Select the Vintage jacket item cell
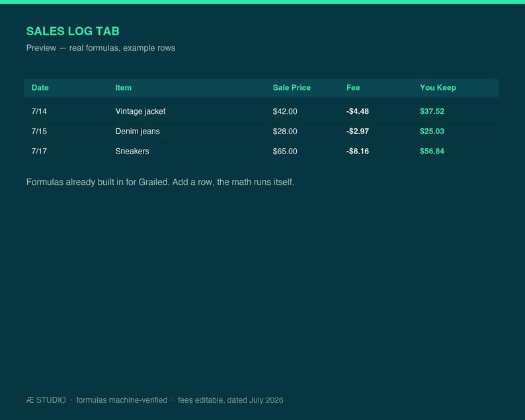Image resolution: width=525 pixels, height=420 pixels. click(140, 111)
